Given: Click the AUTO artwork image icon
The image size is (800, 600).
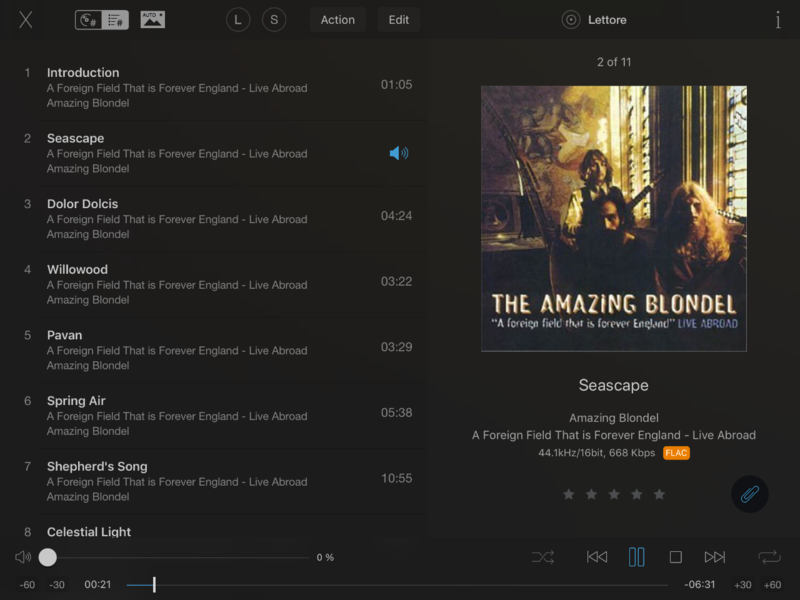Looking at the screenshot, I should coord(152,20).
